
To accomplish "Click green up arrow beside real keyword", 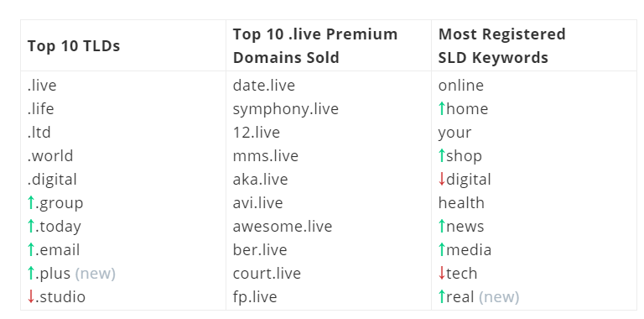I will (x=442, y=297).
